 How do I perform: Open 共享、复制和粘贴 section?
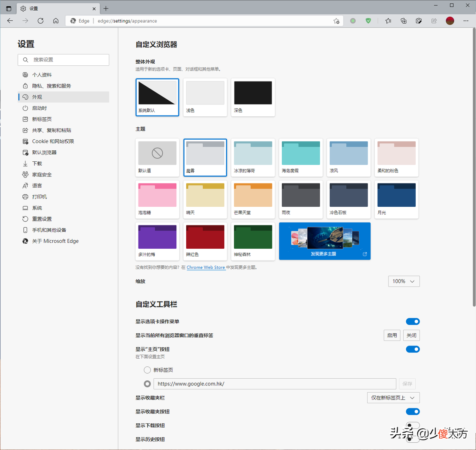coord(63,130)
